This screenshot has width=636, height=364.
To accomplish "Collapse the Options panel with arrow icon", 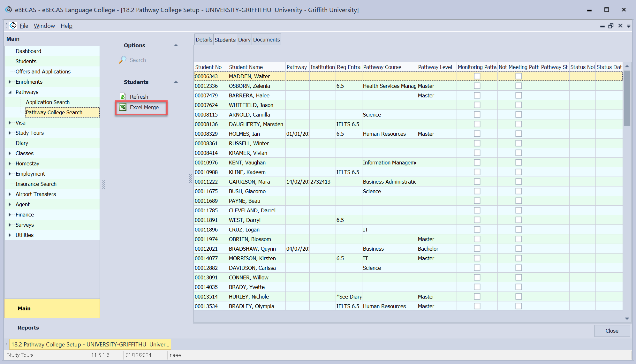I will point(176,45).
